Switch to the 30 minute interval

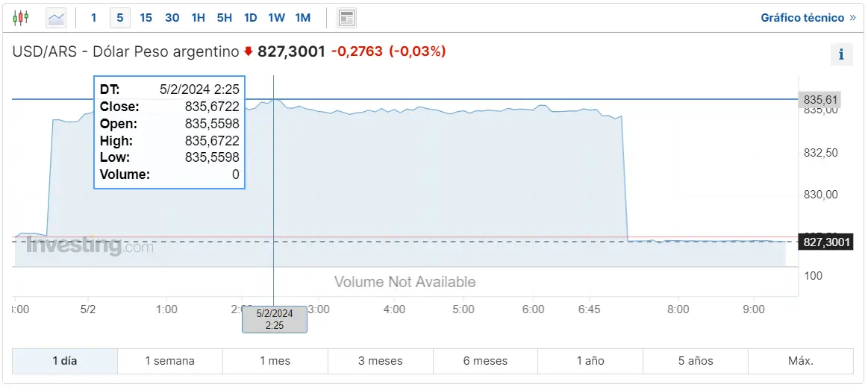172,18
